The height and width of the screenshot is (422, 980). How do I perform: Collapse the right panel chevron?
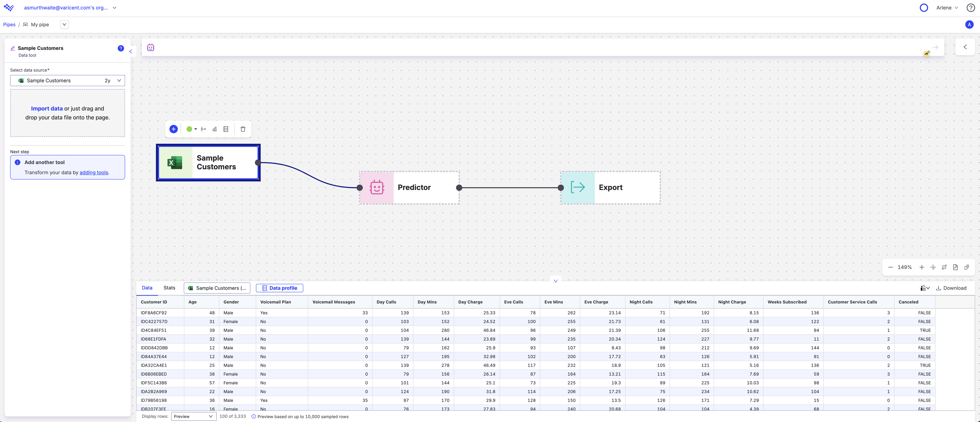coord(965,47)
